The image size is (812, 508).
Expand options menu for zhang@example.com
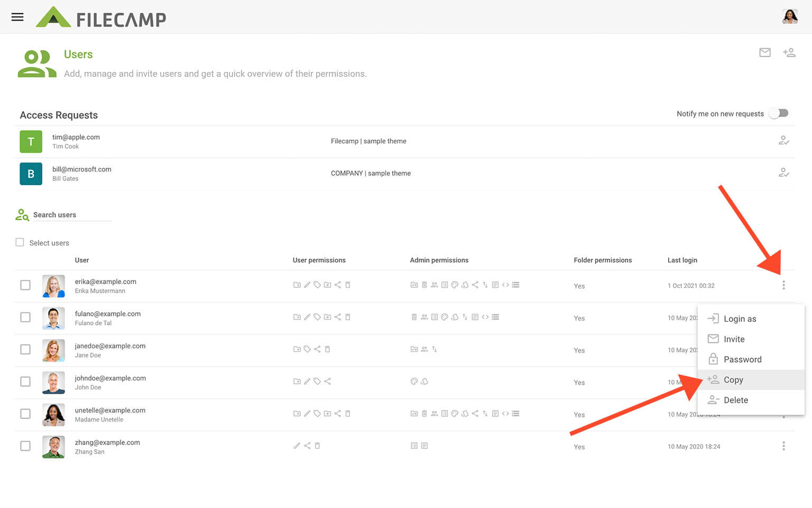coord(783,446)
